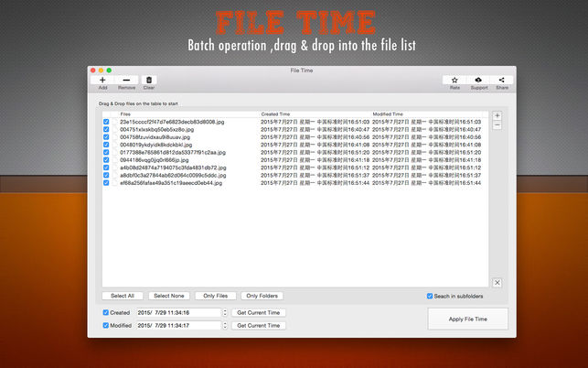Screen dimensions: 588x368
Task: Click created time ending 16:51:44
Action: 315,183
